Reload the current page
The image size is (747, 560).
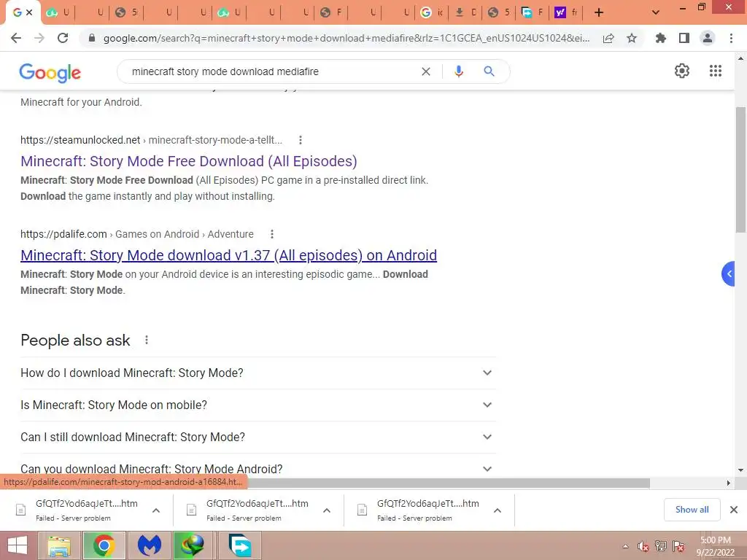point(63,38)
